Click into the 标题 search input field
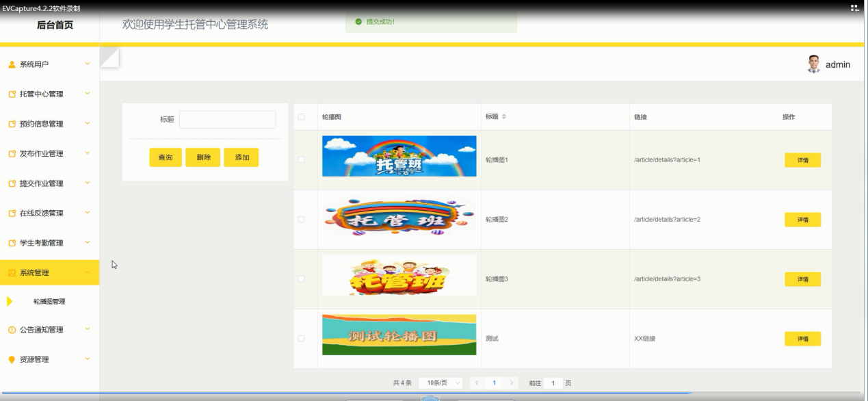The height and width of the screenshot is (401, 868). (228, 120)
